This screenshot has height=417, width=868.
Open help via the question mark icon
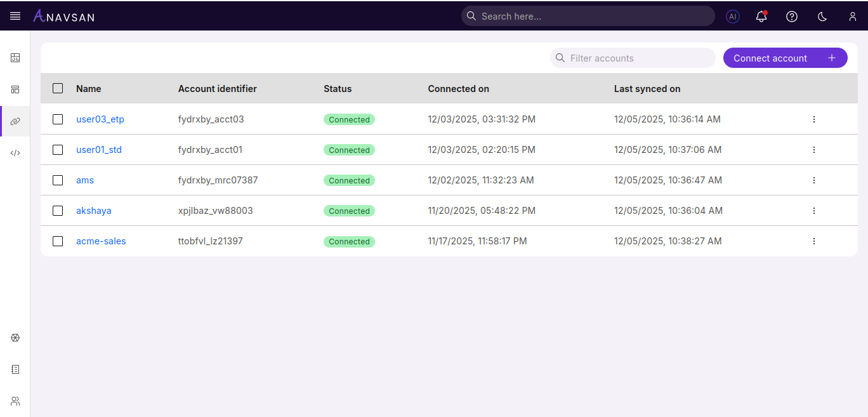(x=791, y=17)
